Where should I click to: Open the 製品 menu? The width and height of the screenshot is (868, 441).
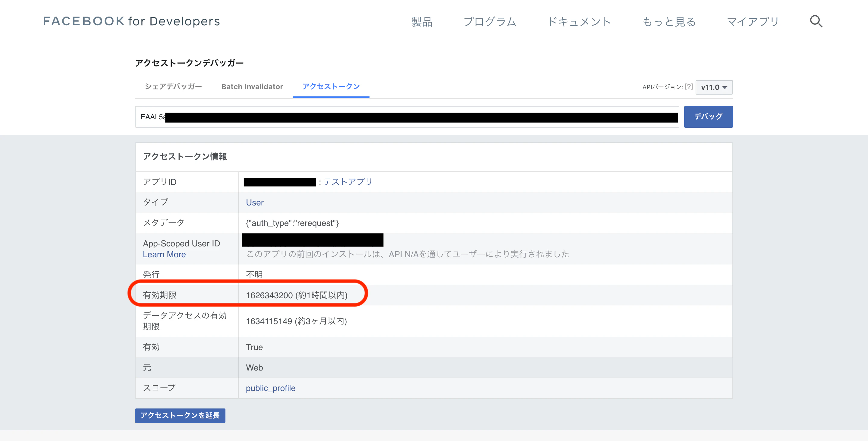pyautogui.click(x=422, y=22)
